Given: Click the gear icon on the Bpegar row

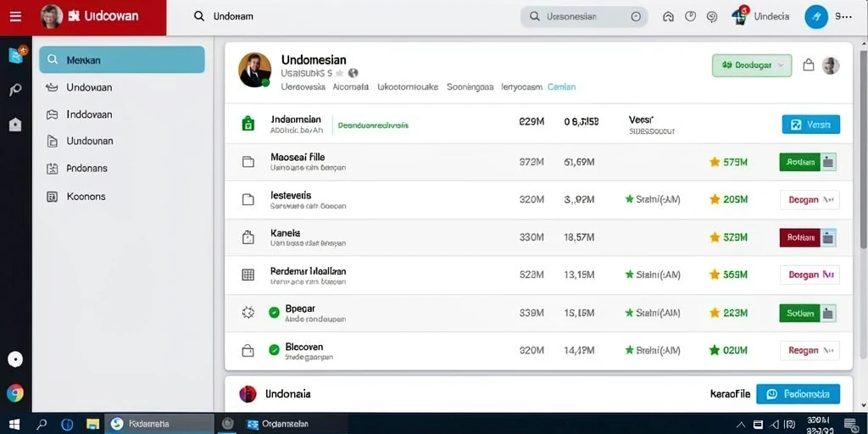Looking at the screenshot, I should [x=248, y=313].
